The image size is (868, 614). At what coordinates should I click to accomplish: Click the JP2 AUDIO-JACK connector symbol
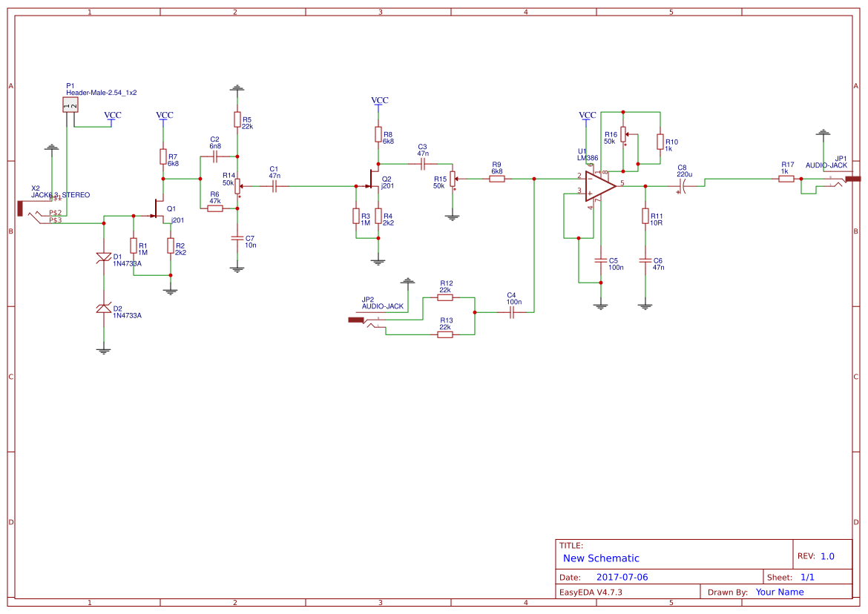click(x=355, y=320)
